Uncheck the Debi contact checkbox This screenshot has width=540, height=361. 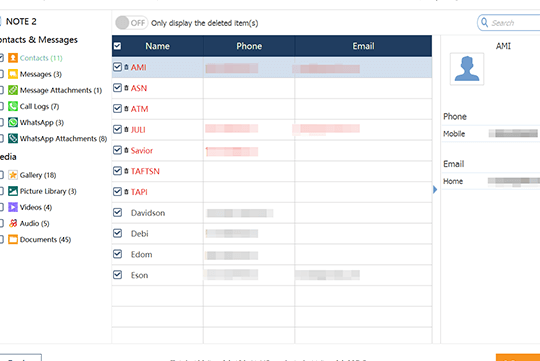[117, 233]
